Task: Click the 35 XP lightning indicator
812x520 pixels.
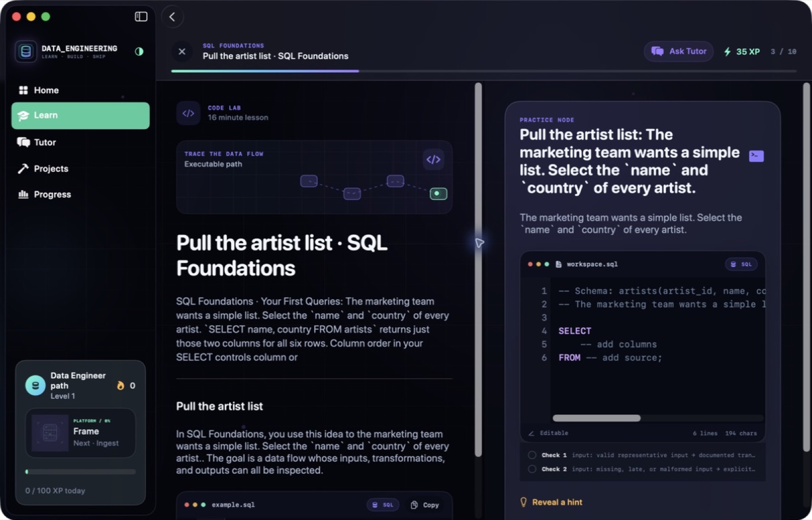Action: 741,51
